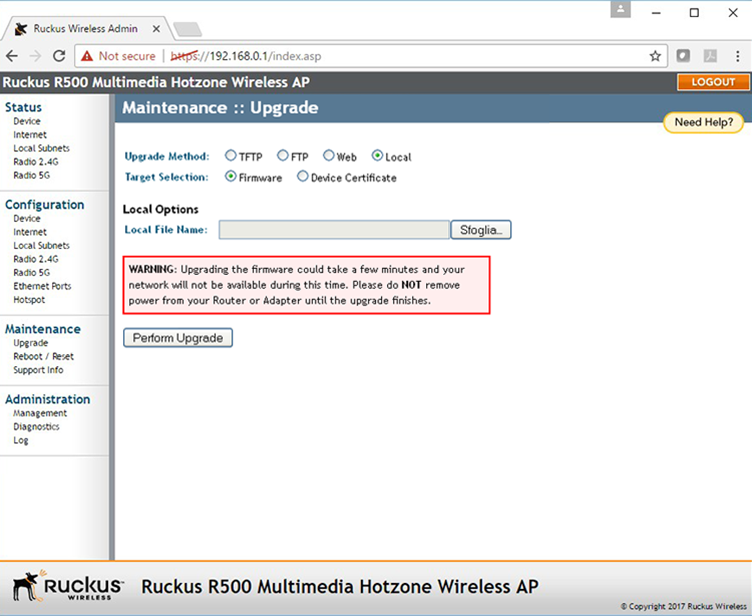Click the Sfoglia browse button
Image resolution: width=752 pixels, height=616 pixels.
(481, 230)
